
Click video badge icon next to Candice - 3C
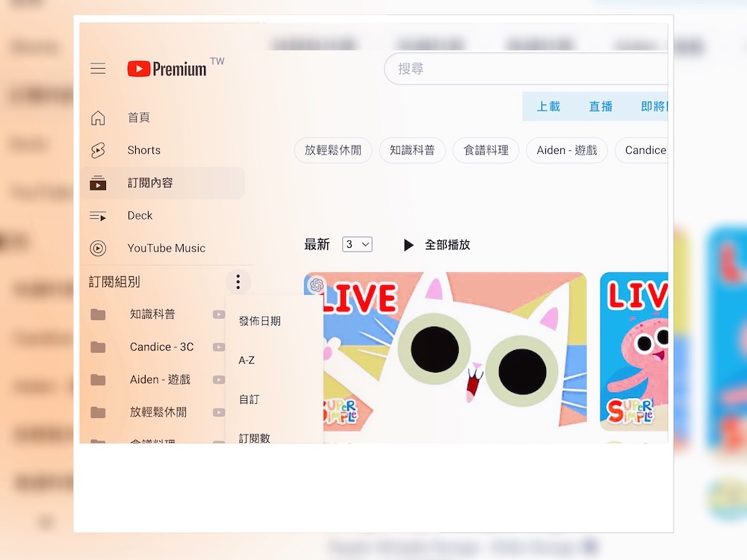[x=218, y=347]
